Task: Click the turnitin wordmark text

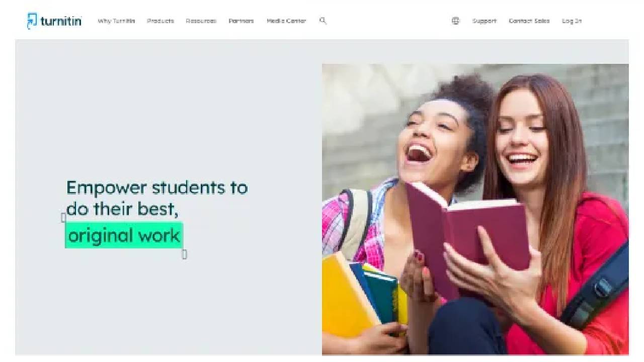Action: tap(61, 21)
